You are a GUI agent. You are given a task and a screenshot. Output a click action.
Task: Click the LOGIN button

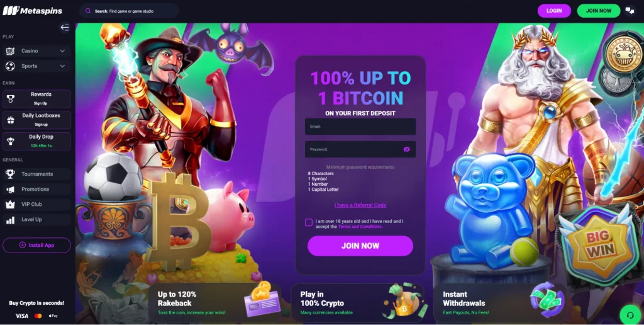(554, 11)
